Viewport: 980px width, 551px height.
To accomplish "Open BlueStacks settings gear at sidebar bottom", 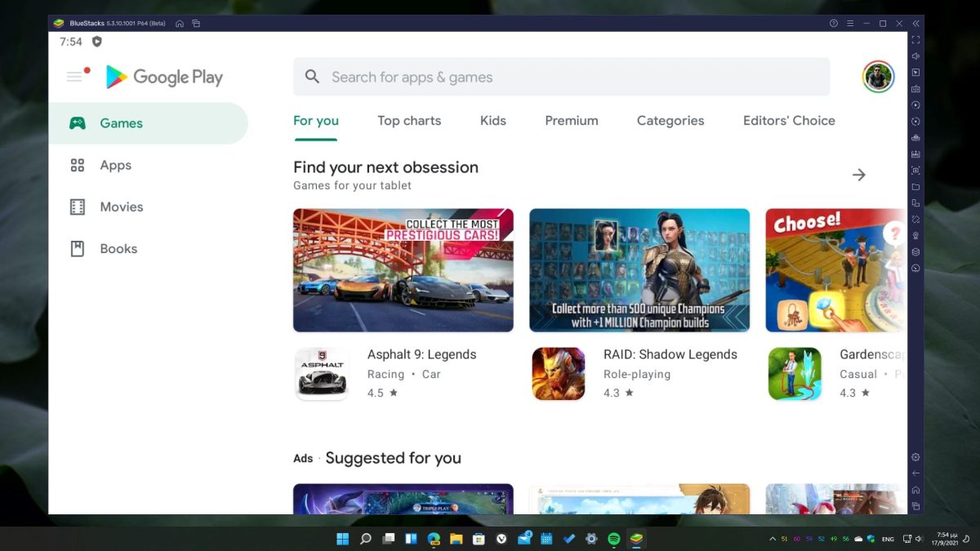I will (915, 457).
